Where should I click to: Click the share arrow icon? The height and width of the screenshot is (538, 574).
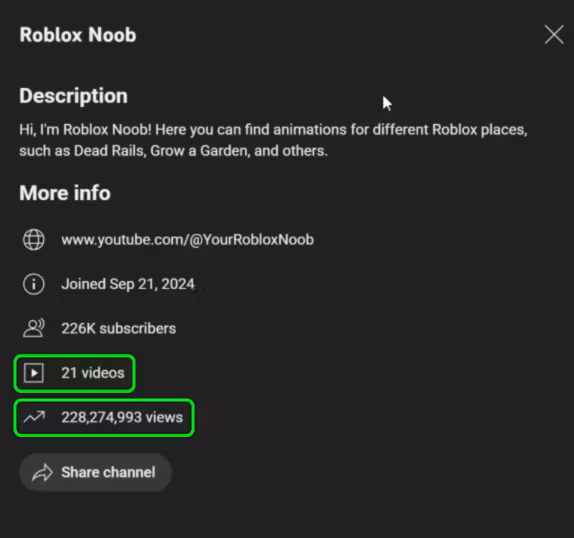point(42,472)
